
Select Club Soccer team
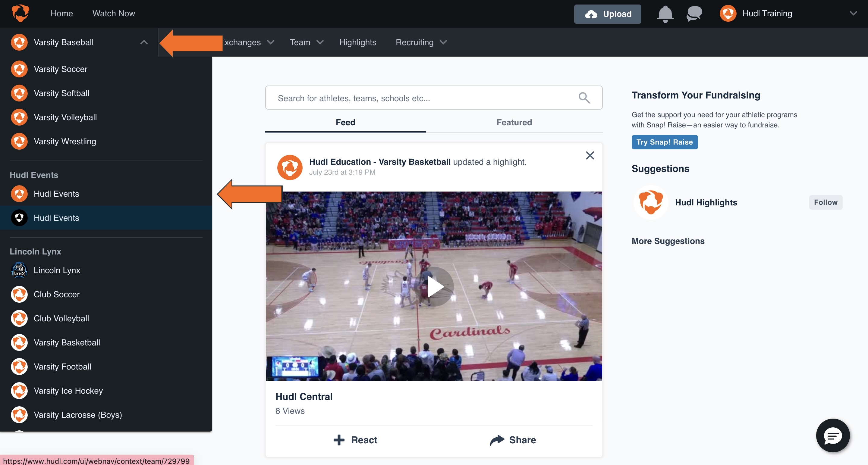[x=106, y=294]
